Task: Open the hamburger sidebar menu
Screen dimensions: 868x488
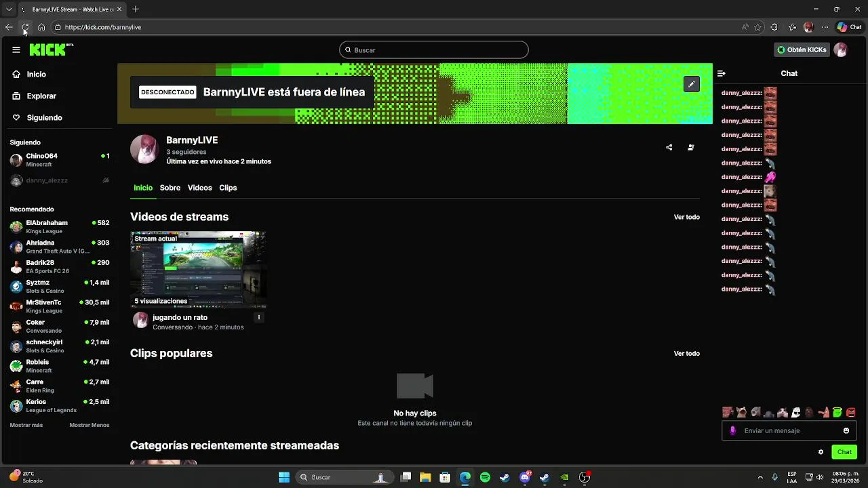Action: 16,49
